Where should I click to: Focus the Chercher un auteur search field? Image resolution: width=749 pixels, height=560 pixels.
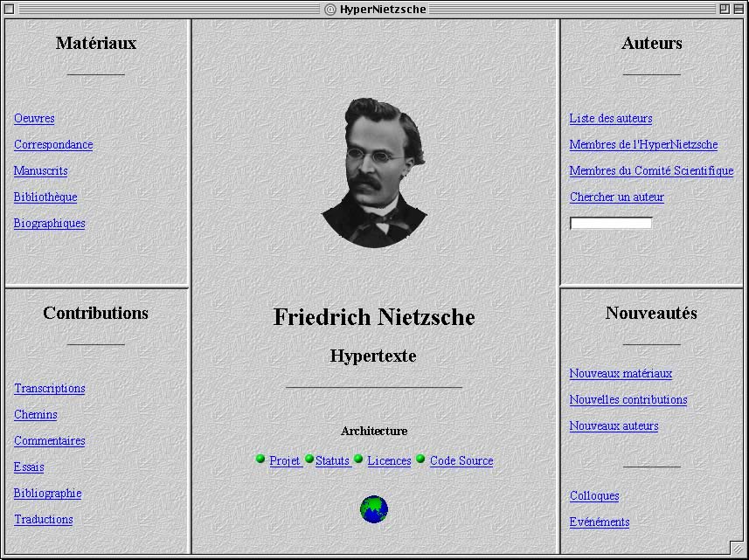click(x=611, y=223)
